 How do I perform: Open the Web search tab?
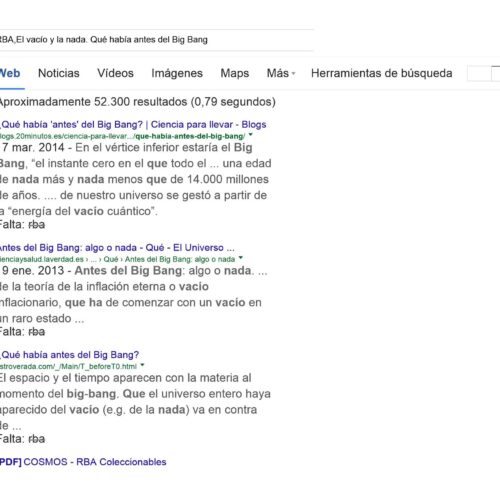click(x=10, y=73)
